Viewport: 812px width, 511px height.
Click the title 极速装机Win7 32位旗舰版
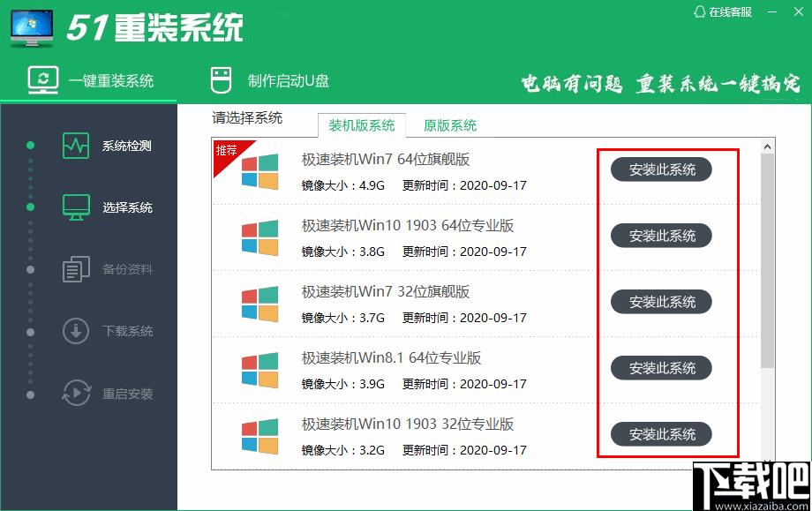pyautogui.click(x=386, y=292)
